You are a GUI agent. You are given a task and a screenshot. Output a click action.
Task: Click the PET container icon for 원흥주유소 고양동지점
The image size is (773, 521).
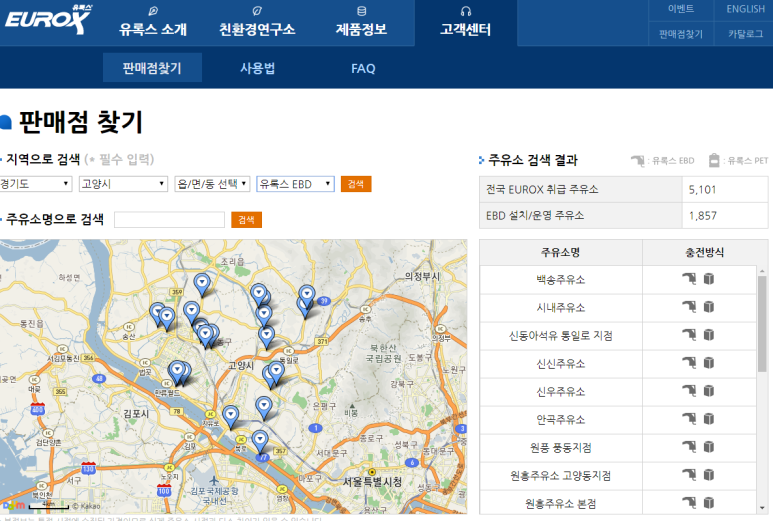(709, 475)
